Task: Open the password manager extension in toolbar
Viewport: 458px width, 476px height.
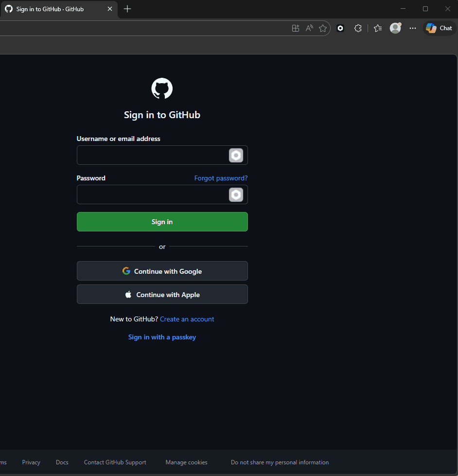Action: (x=340, y=28)
